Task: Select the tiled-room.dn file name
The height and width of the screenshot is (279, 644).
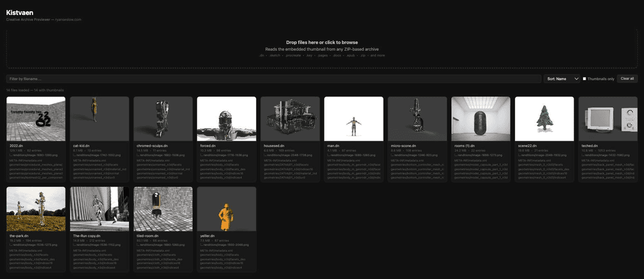Action: point(147,236)
